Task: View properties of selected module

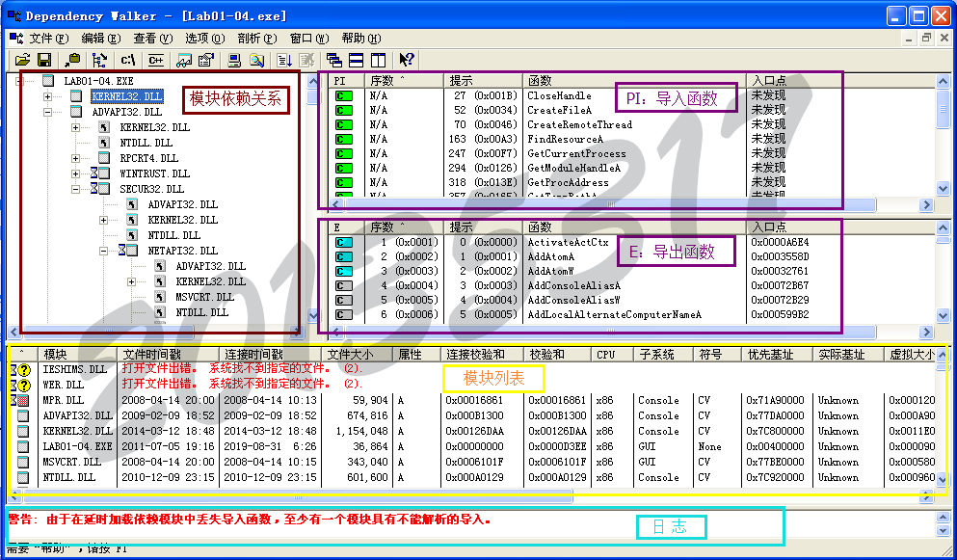Action: pyautogui.click(x=205, y=59)
